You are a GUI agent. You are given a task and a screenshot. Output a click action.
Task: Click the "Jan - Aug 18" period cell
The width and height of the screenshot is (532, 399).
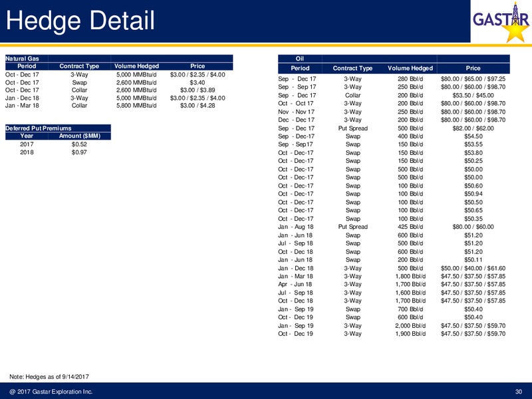coord(296,227)
